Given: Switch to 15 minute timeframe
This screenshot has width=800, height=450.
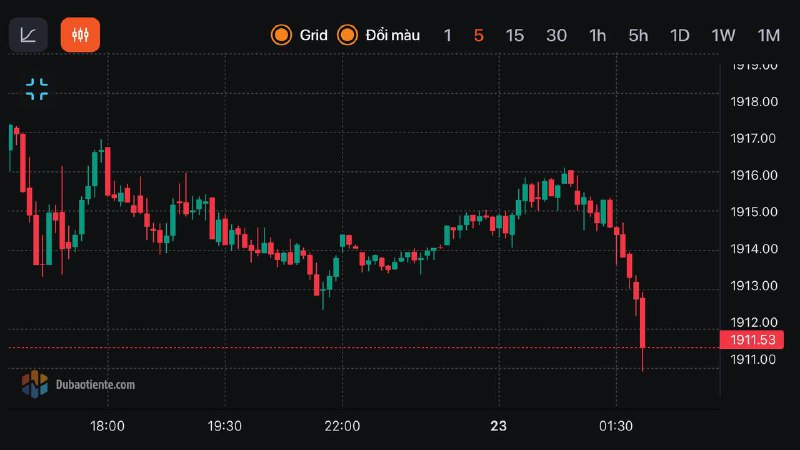Looking at the screenshot, I should point(515,35).
